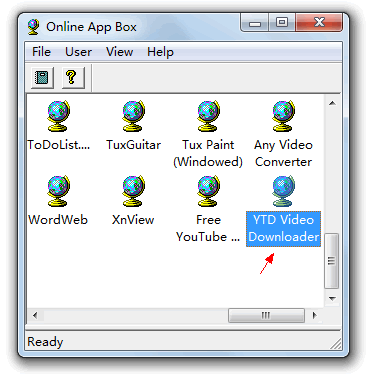Open the File menu
This screenshot has width=369, height=374.
click(41, 52)
